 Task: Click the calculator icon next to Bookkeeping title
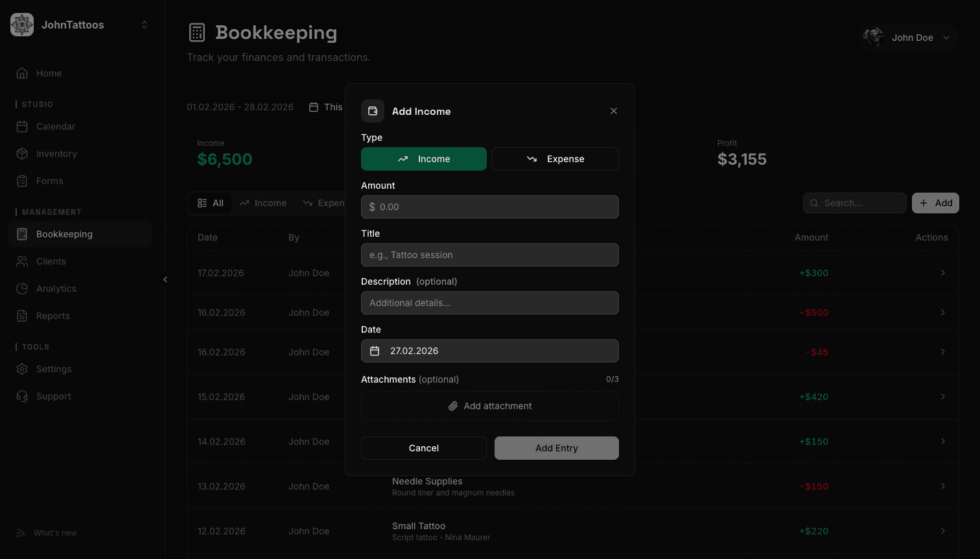[197, 32]
